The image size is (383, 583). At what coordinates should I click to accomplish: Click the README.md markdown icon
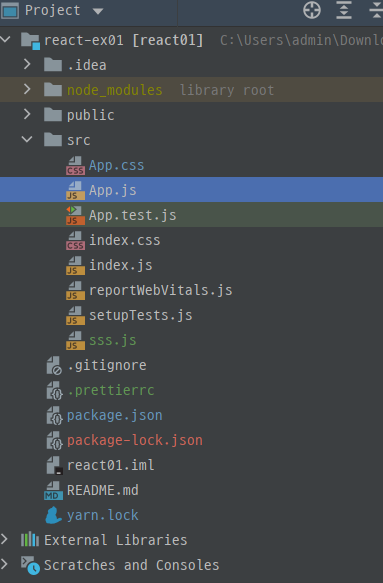pos(54,490)
